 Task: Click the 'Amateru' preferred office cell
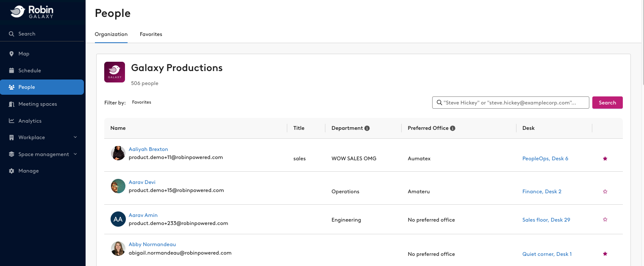pos(419,192)
